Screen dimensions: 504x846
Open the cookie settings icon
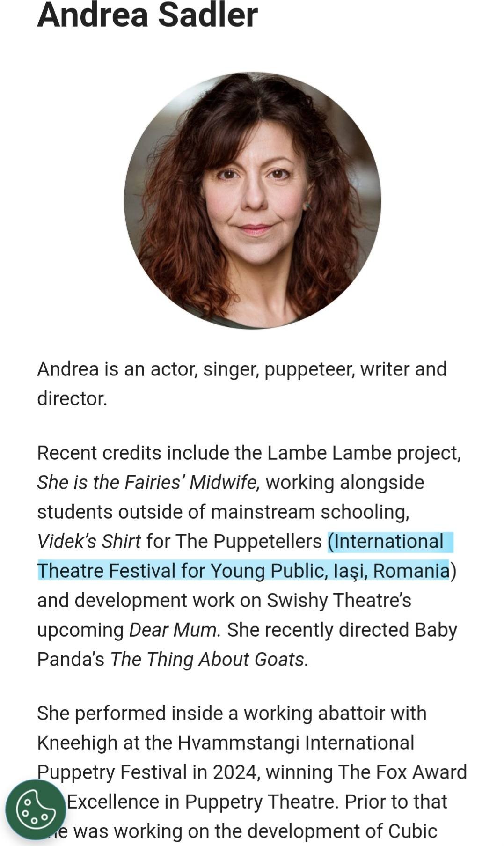point(36,809)
